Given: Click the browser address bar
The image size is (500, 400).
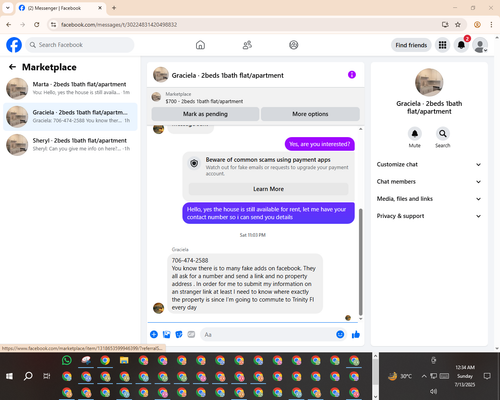Looking at the screenshot, I should (248, 25).
